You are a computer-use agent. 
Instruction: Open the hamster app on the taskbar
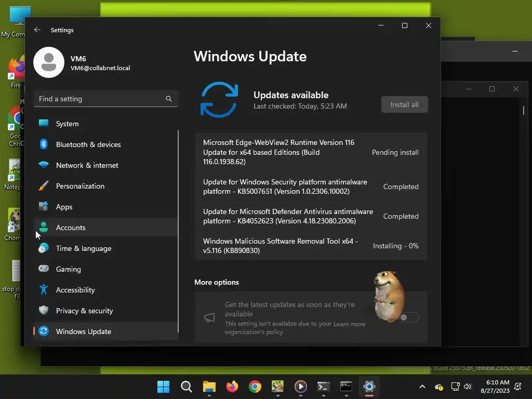pos(277,387)
